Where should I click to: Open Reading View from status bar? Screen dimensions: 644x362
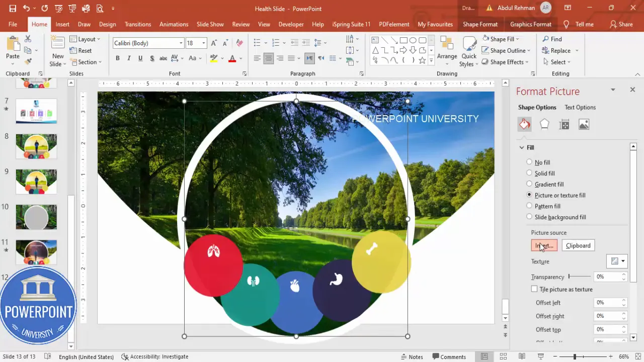pos(522,356)
